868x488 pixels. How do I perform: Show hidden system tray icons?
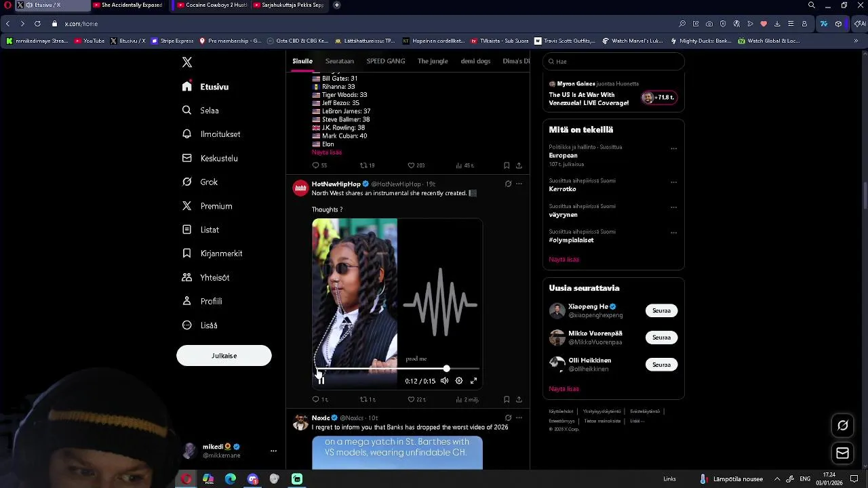(x=777, y=479)
